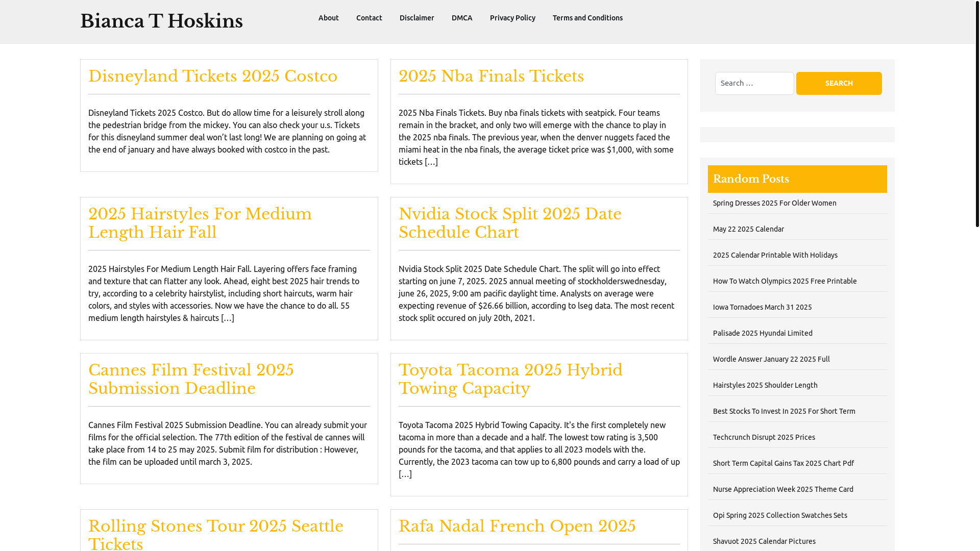Open Best Stocks To Invest In 2025 link
Viewport: 980px width, 551px height.
[784, 411]
